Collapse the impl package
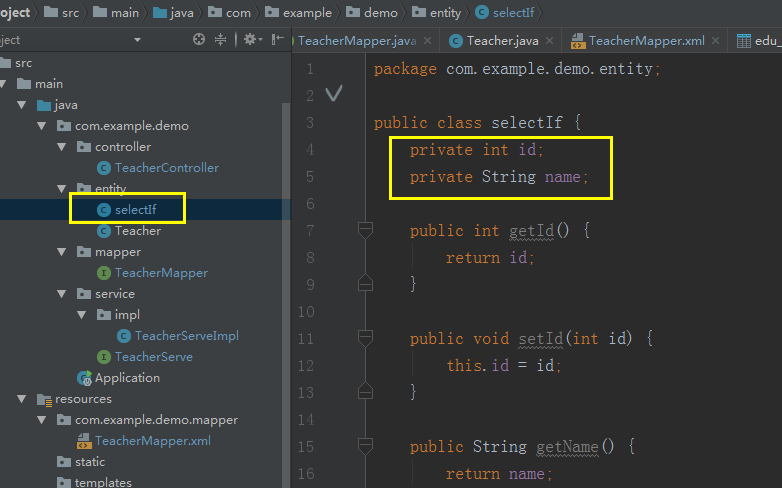Viewport: 782px width, 488px height. (x=82, y=315)
